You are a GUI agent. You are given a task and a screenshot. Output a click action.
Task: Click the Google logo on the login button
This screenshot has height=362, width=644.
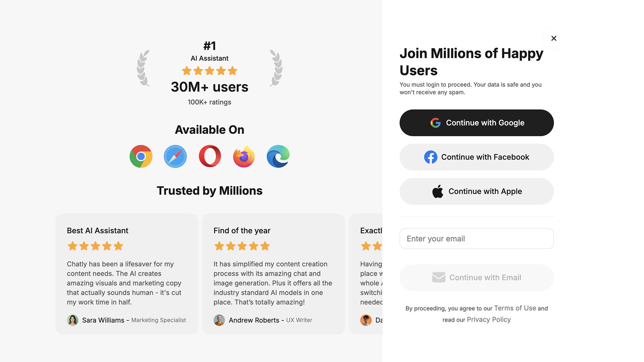click(435, 123)
